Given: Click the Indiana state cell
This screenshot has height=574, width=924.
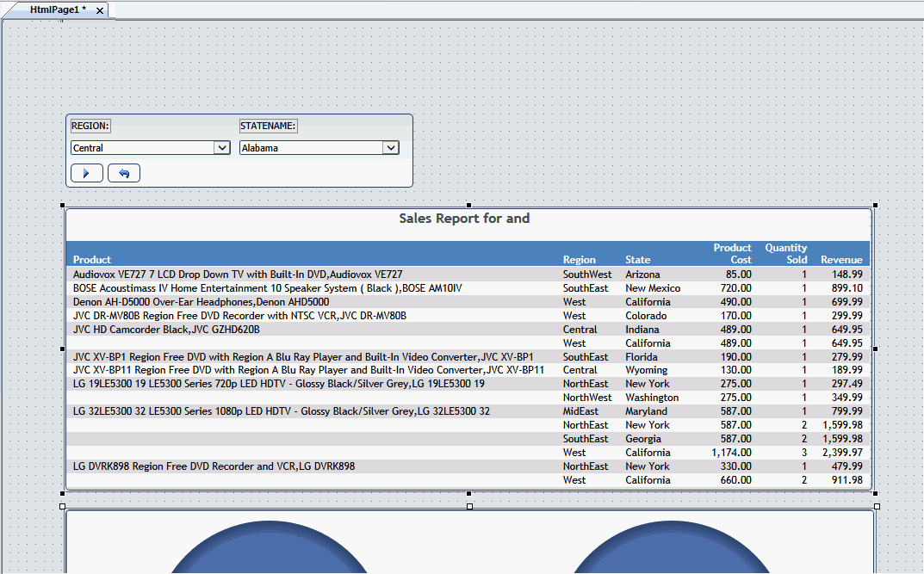Looking at the screenshot, I should [x=642, y=329].
